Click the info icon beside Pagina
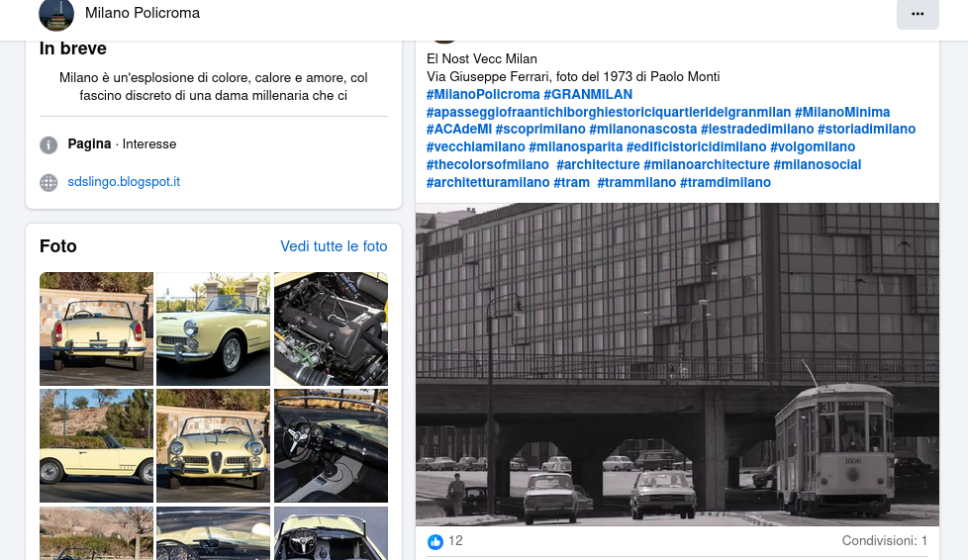 (48, 144)
